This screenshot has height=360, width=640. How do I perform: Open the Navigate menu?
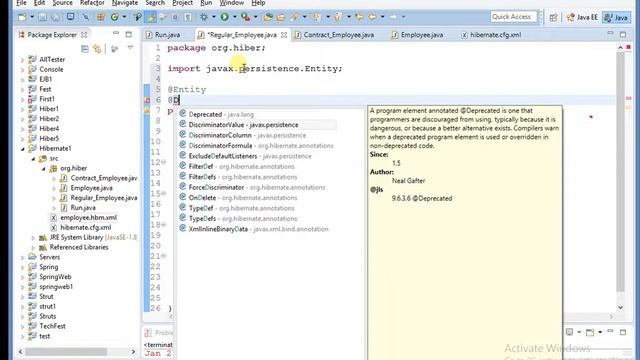coord(125,3)
